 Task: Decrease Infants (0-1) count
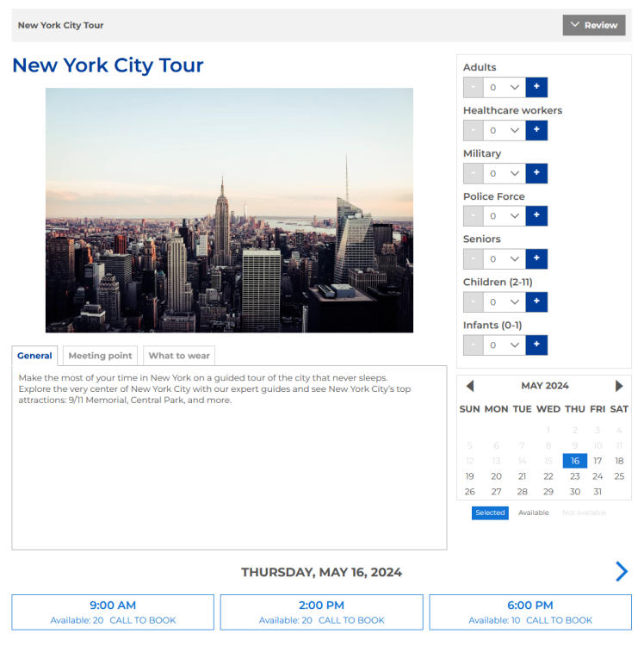click(473, 345)
